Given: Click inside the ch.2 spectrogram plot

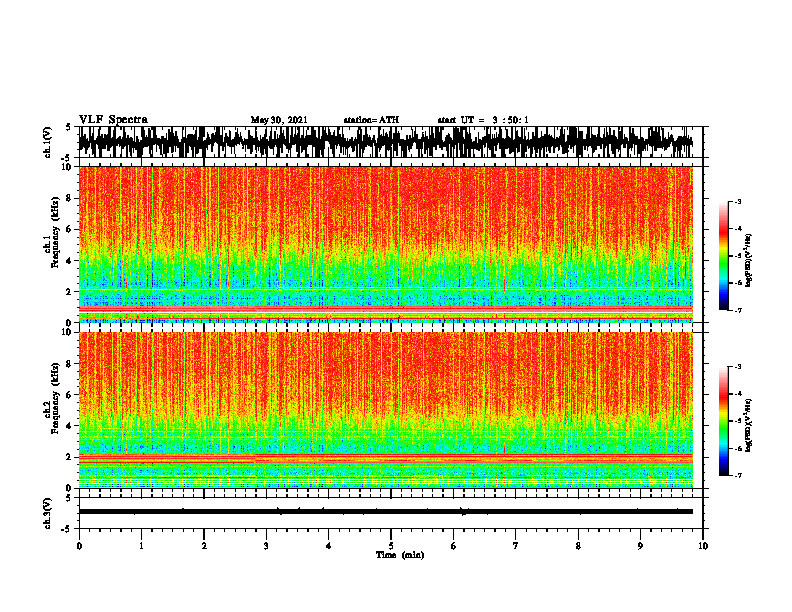Looking at the screenshot, I should click(x=386, y=410).
